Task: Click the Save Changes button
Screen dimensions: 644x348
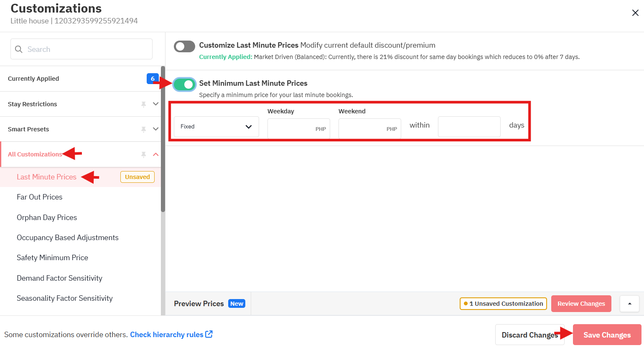Action: pos(607,335)
